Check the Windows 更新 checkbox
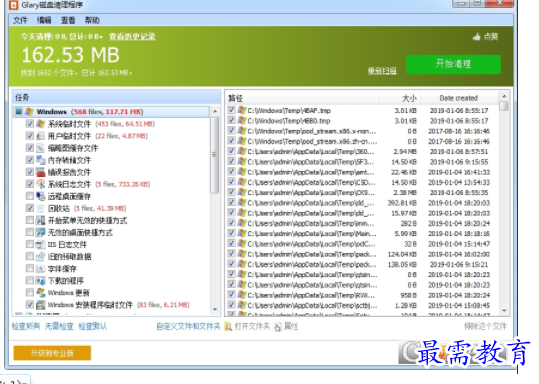The width and height of the screenshot is (539, 384). click(x=30, y=293)
